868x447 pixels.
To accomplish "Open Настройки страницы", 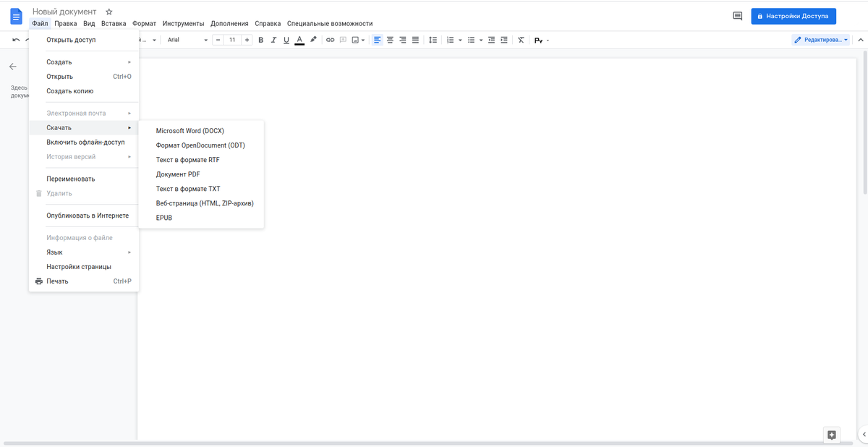I will tap(83, 267).
